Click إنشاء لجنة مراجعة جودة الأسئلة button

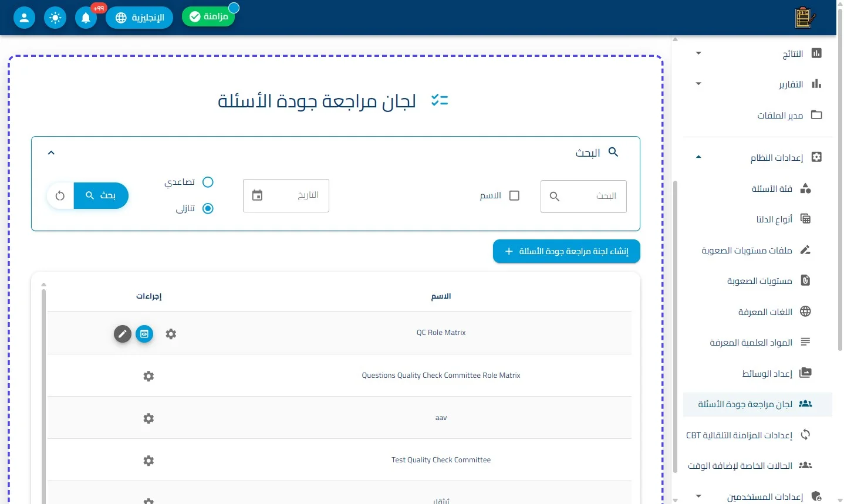pyautogui.click(x=566, y=251)
